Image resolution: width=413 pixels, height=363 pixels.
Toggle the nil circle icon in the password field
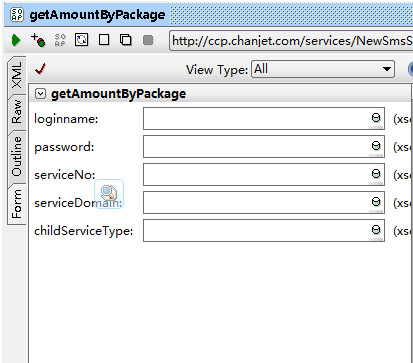click(x=376, y=146)
